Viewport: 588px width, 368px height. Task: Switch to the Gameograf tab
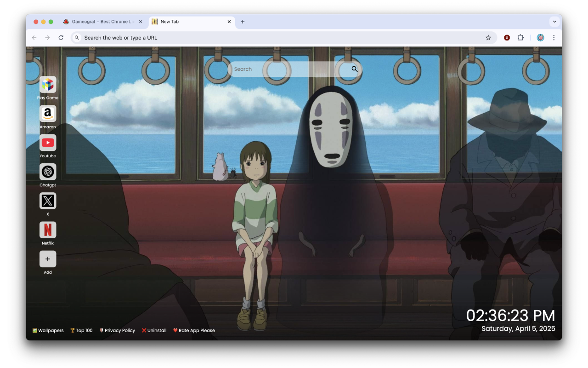pos(103,22)
